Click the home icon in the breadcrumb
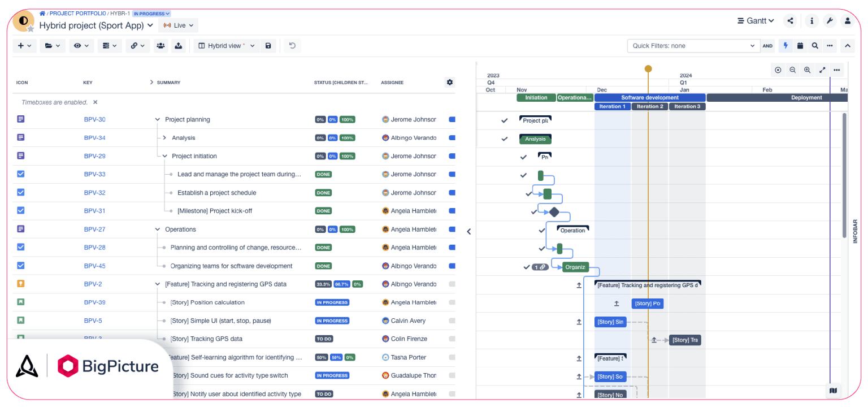This screenshot has width=868, height=407. (42, 14)
